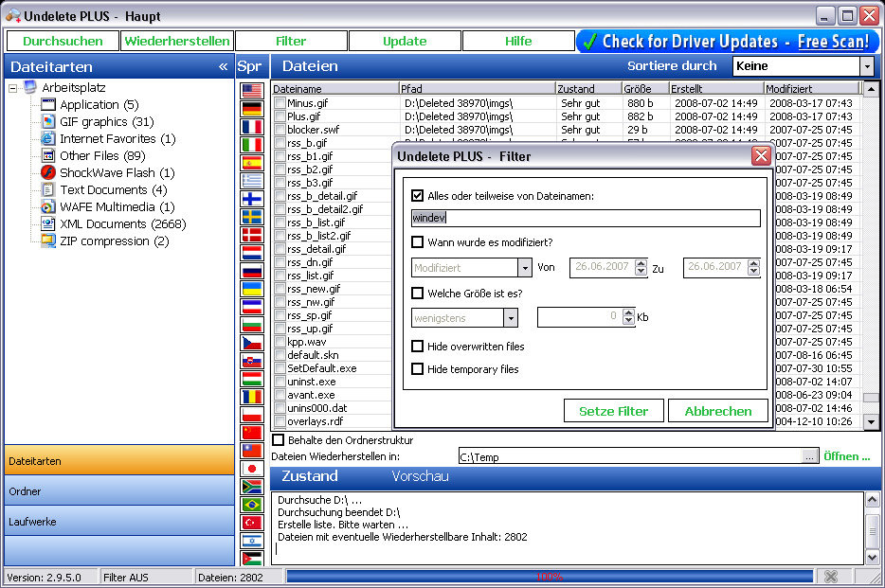This screenshot has width=885, height=588.
Task: Click the up arrow of the Zu date spinner
Action: pos(754,263)
